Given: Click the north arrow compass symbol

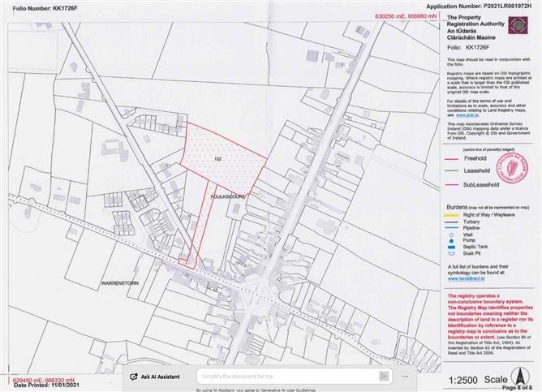Looking at the screenshot, I should [518, 377].
